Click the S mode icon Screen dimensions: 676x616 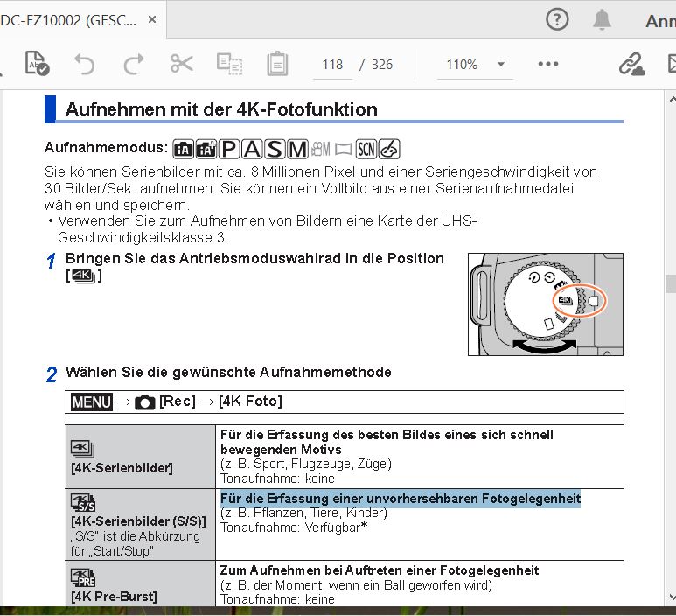pyautogui.click(x=275, y=150)
